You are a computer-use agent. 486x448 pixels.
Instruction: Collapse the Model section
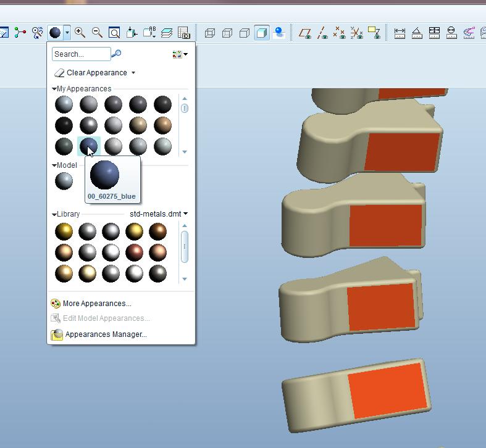(54, 165)
